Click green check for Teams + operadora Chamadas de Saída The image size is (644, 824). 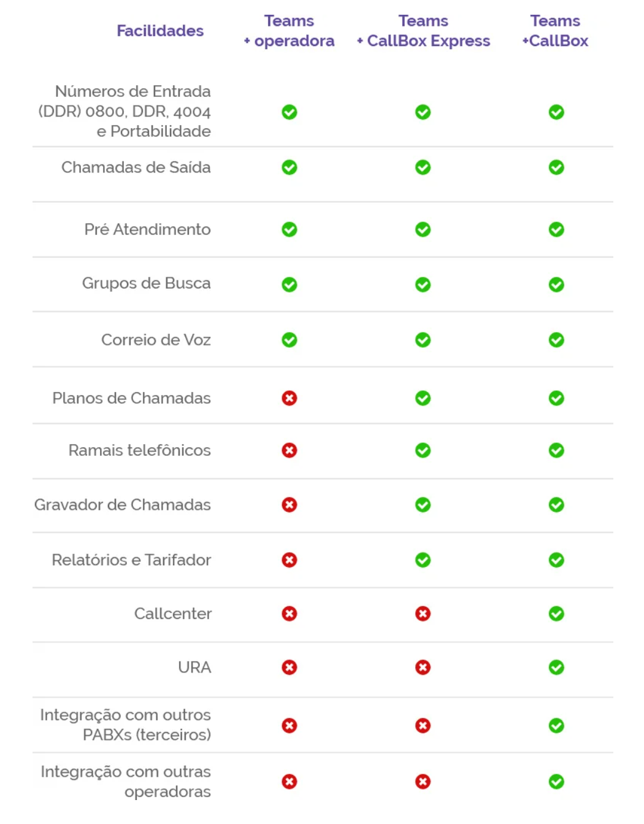[289, 167]
